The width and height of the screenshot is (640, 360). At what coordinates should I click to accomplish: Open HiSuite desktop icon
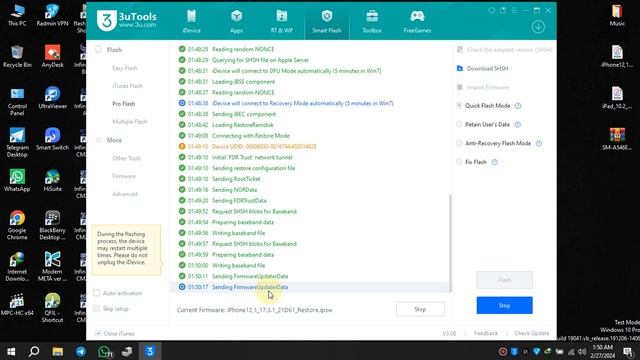52,181
